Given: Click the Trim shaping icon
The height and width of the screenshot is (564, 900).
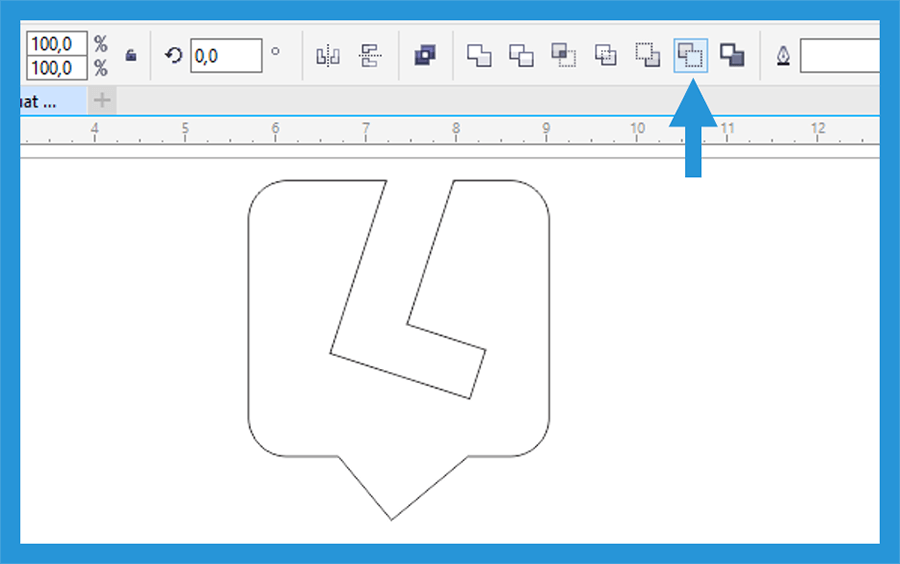Looking at the screenshot, I should [x=521, y=55].
